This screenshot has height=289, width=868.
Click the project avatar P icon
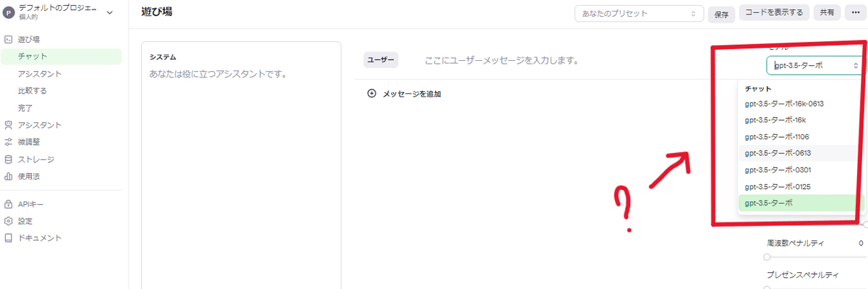(x=9, y=13)
